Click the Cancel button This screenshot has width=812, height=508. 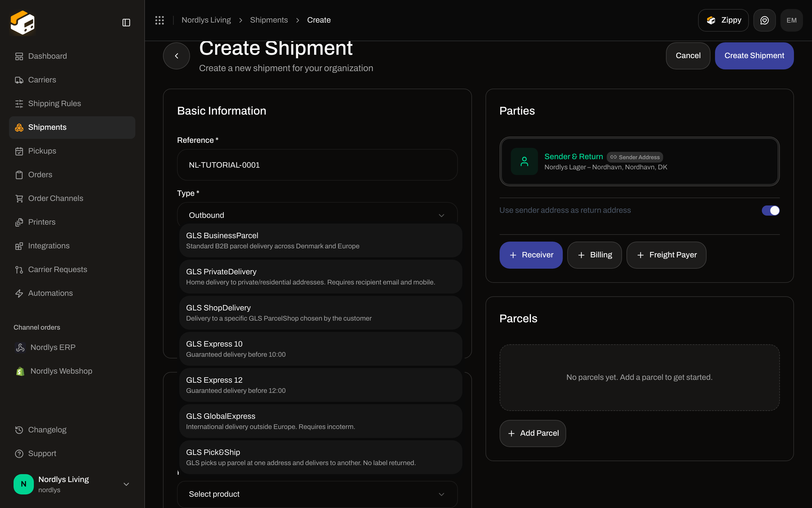pyautogui.click(x=688, y=56)
